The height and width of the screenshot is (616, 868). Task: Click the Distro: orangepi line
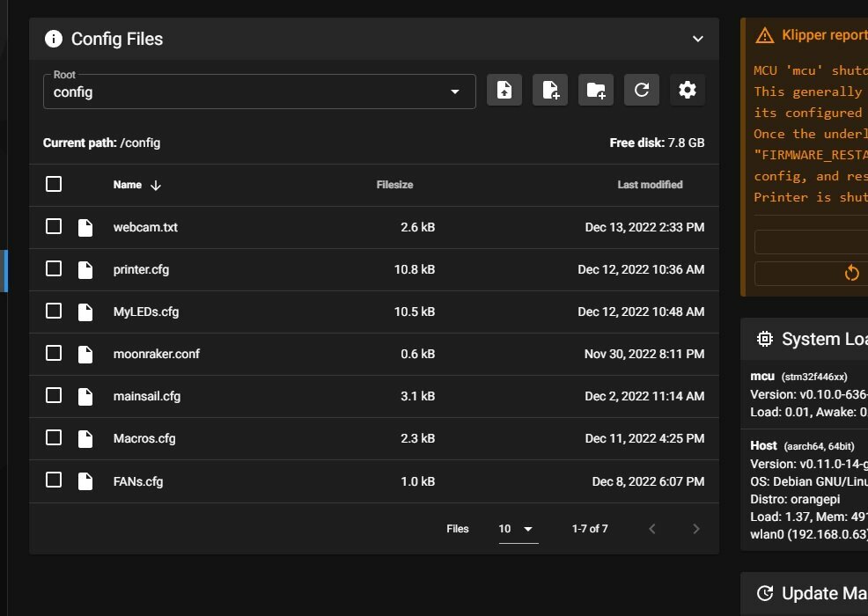(795, 499)
